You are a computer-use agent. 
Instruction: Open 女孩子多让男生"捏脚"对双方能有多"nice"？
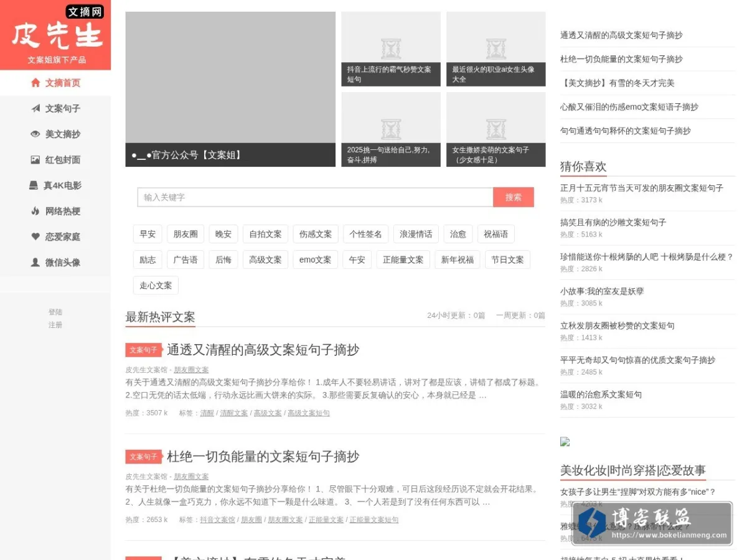pos(638,492)
